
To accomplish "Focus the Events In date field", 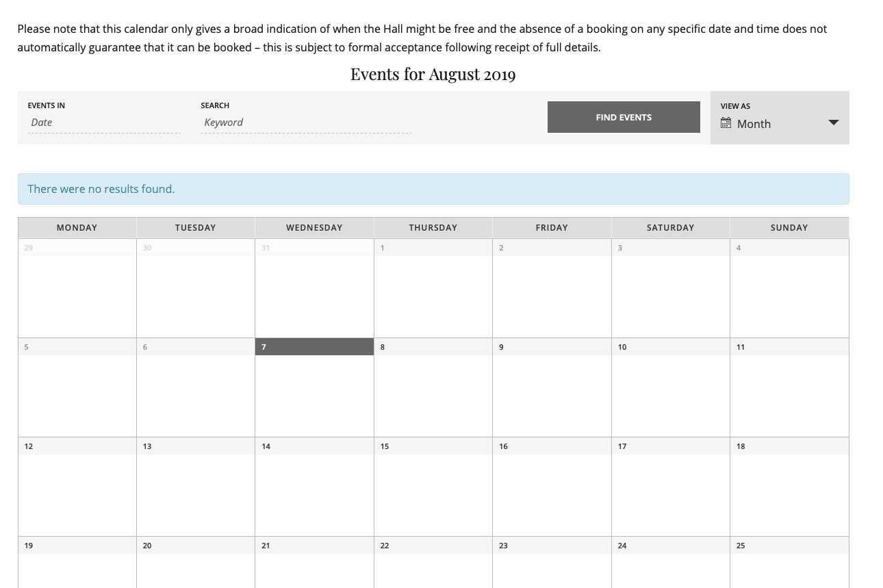I will tap(104, 123).
